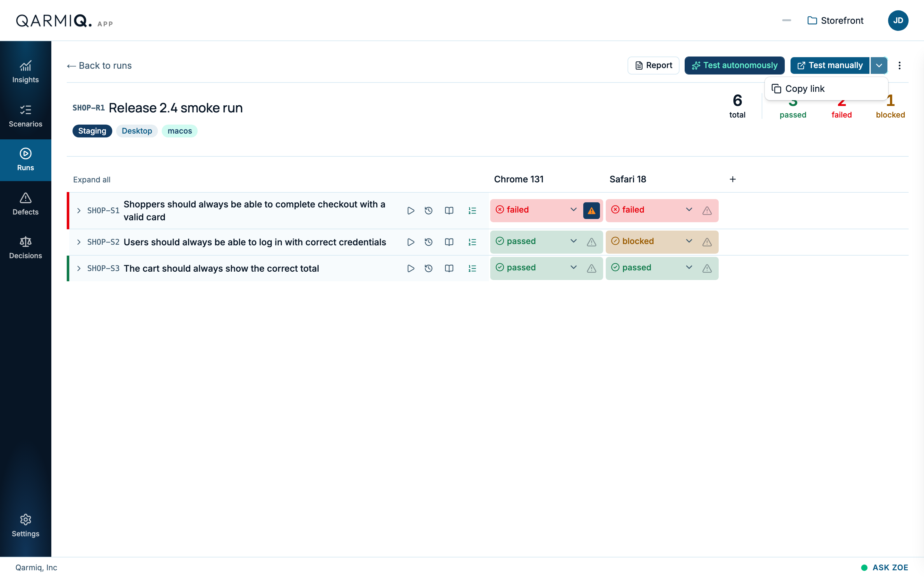
Task: Go Back to runs
Action: coord(99,66)
